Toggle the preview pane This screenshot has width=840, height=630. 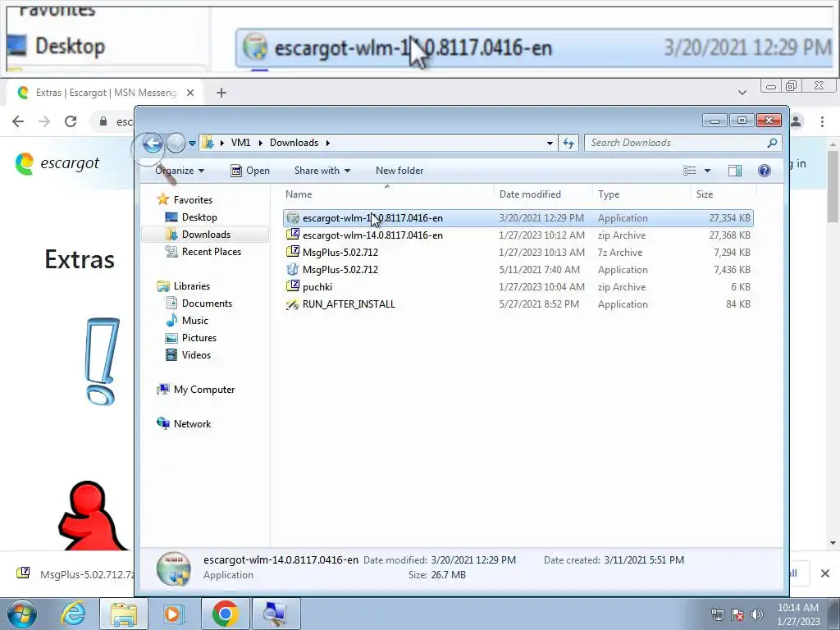point(735,171)
